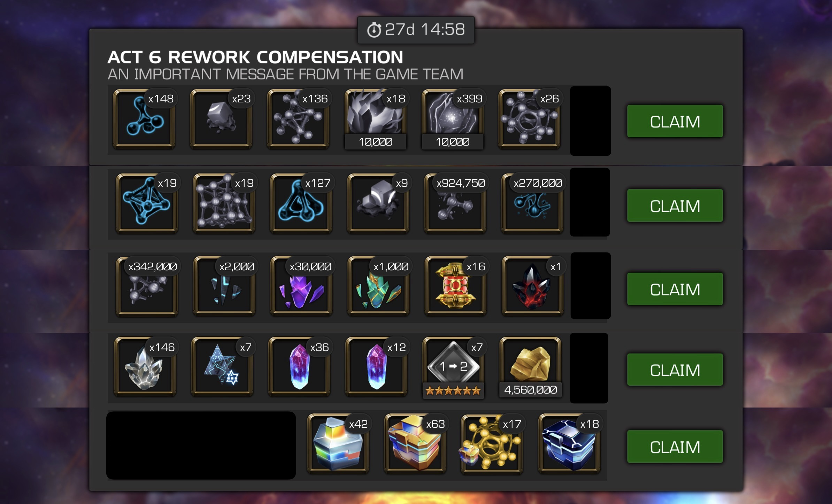
Task: Tap the x16 gold and red capsule item
Action: 455,286
